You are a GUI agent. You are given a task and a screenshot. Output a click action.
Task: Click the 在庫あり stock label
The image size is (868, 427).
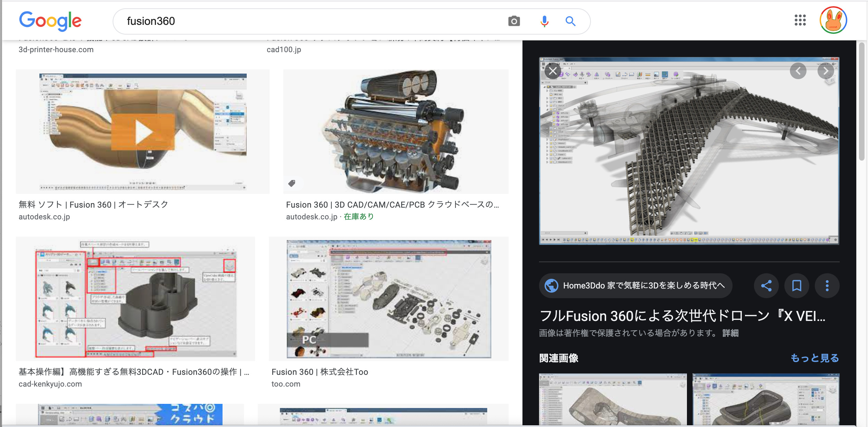click(359, 217)
